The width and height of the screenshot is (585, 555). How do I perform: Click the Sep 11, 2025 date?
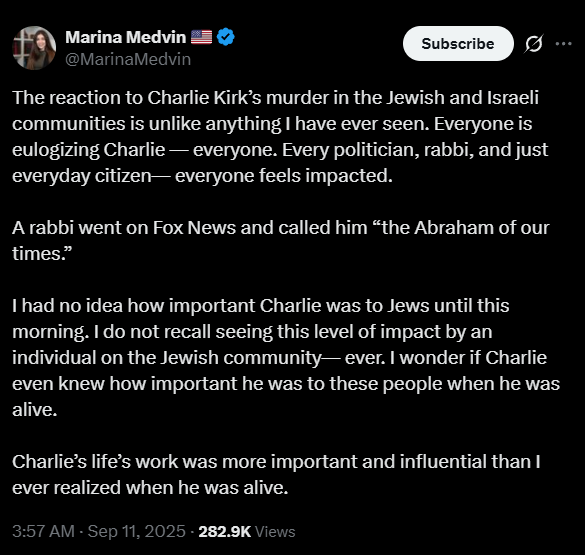click(x=137, y=531)
